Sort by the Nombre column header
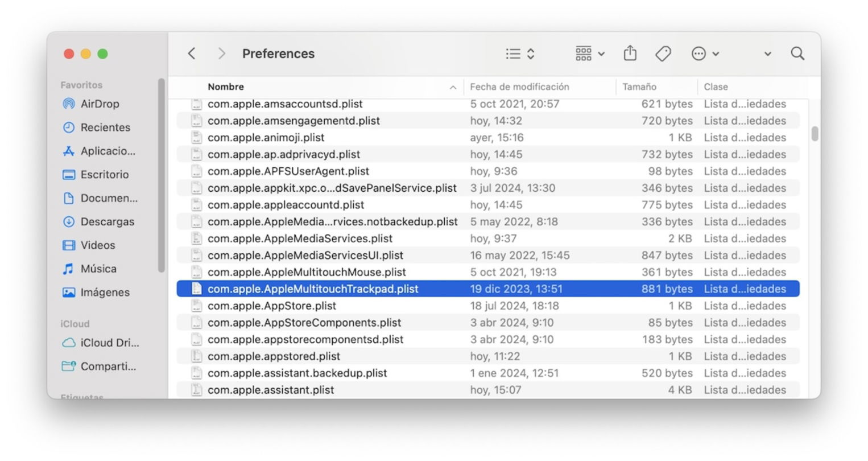Viewport: 868px width, 461px height. tap(226, 87)
